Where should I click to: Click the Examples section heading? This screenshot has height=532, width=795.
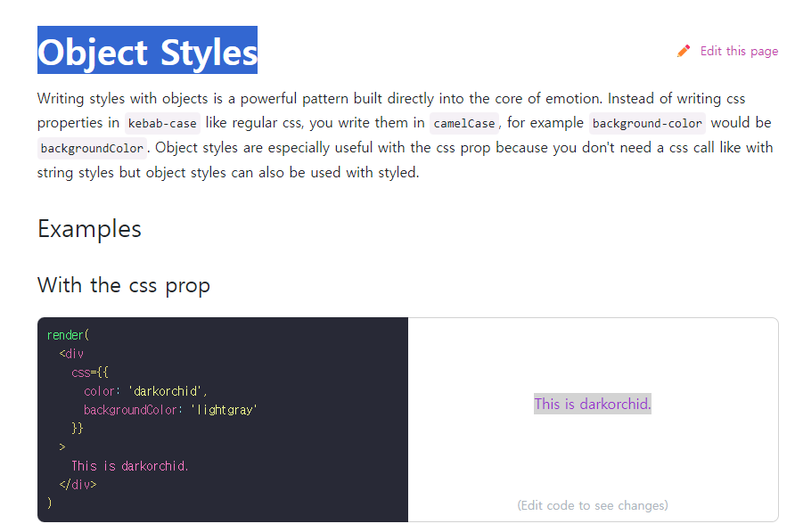click(x=89, y=229)
